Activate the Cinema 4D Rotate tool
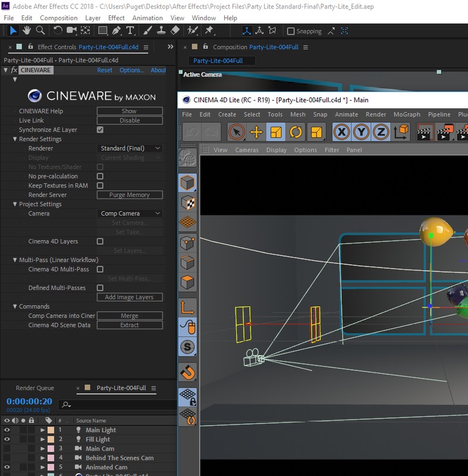468x476 pixels. tap(296, 132)
